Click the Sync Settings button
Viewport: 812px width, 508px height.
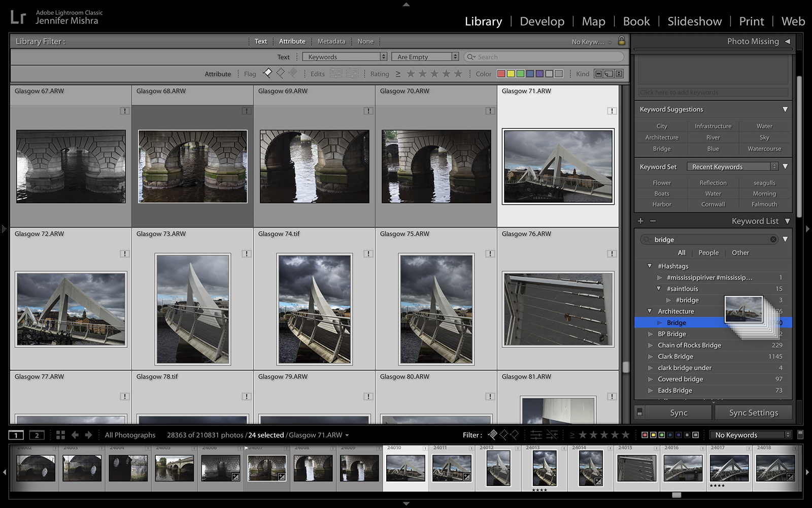pos(753,412)
